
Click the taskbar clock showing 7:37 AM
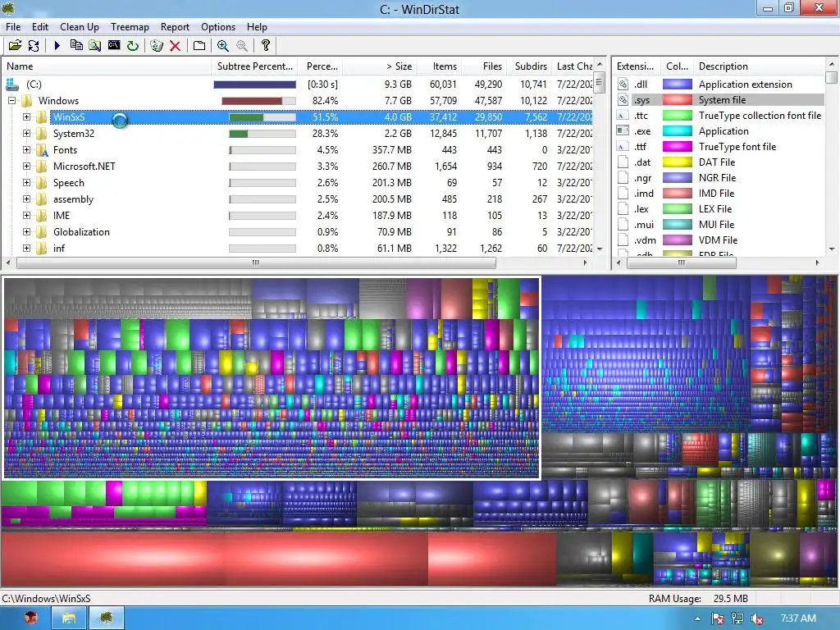[798, 619]
